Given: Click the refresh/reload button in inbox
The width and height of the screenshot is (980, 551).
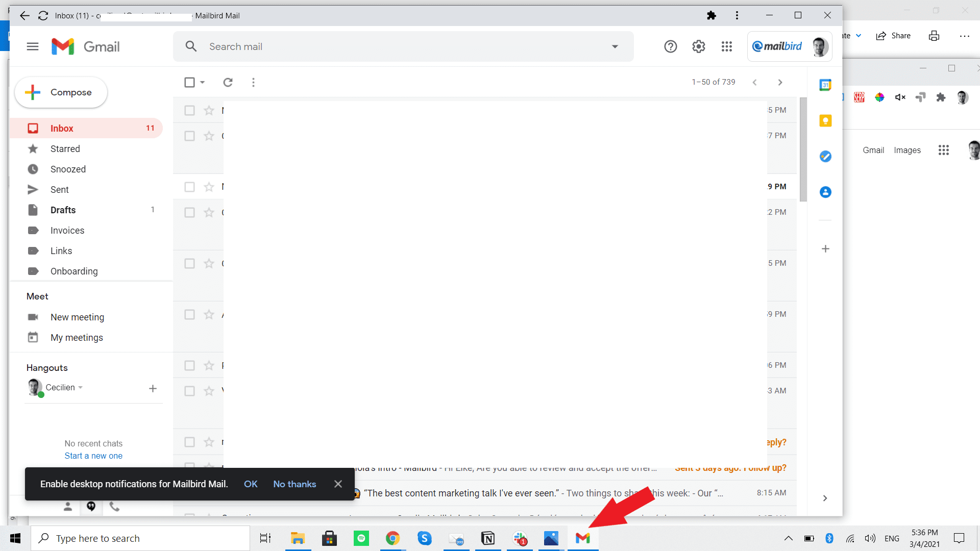Looking at the screenshot, I should [228, 82].
